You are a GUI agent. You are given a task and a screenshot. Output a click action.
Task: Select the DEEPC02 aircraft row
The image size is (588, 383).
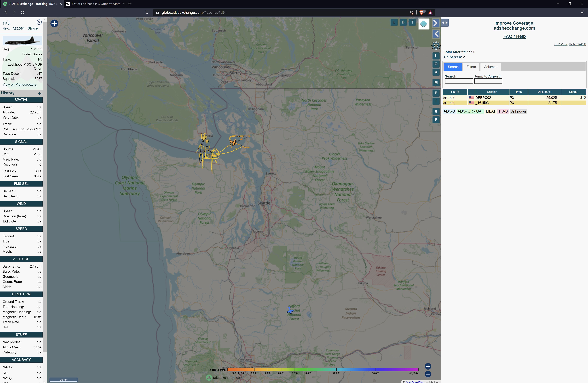click(x=514, y=98)
